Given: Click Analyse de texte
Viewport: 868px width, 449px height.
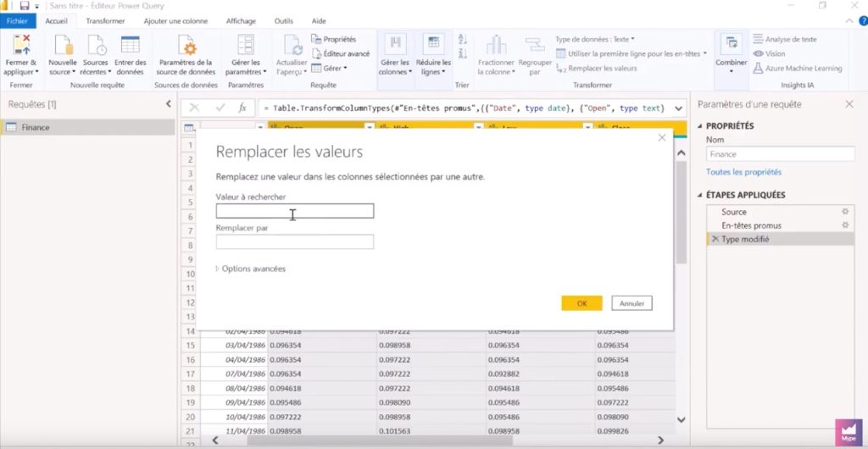Looking at the screenshot, I should 784,39.
